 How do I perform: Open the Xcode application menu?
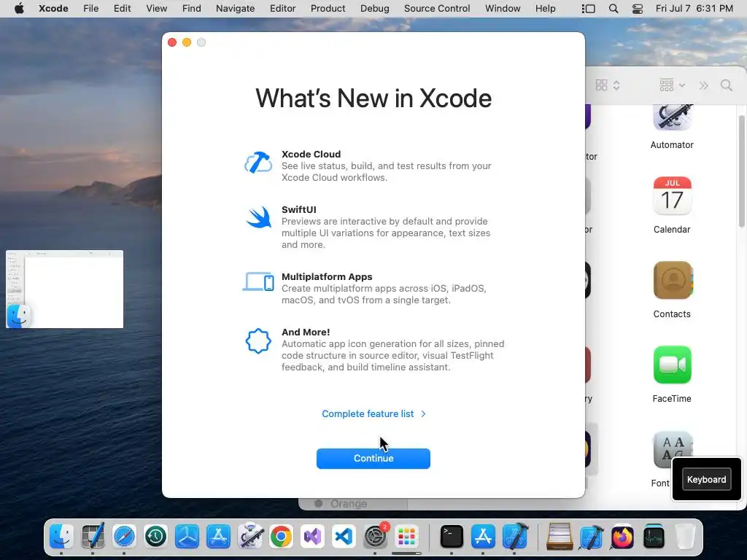53,9
